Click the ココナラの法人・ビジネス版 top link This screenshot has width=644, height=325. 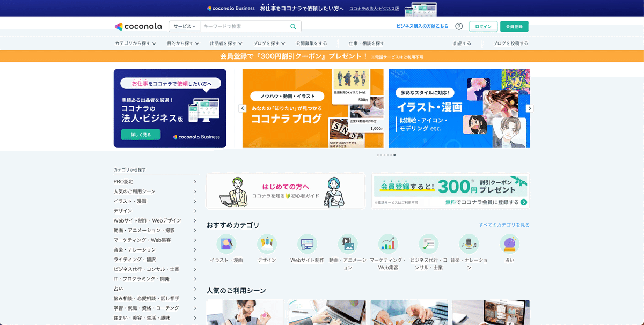pos(374,9)
